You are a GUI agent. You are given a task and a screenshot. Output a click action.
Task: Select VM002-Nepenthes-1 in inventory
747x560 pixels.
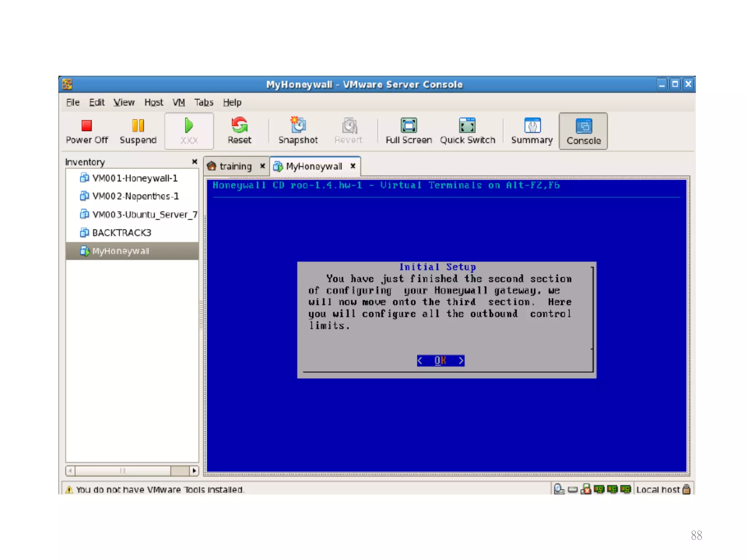pos(135,196)
